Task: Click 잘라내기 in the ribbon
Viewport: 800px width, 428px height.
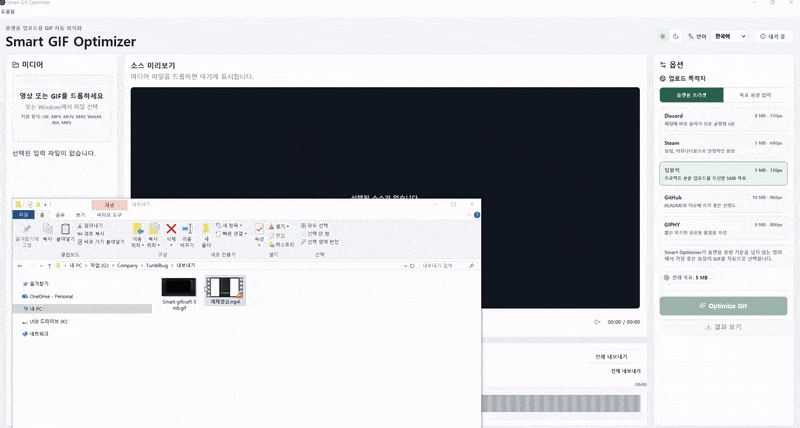Action: [90, 225]
